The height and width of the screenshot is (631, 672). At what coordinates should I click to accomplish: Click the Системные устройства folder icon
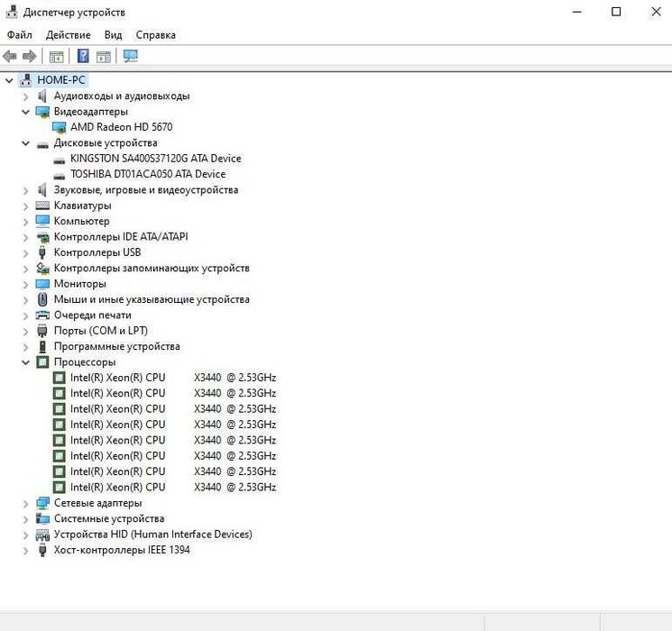tap(42, 518)
